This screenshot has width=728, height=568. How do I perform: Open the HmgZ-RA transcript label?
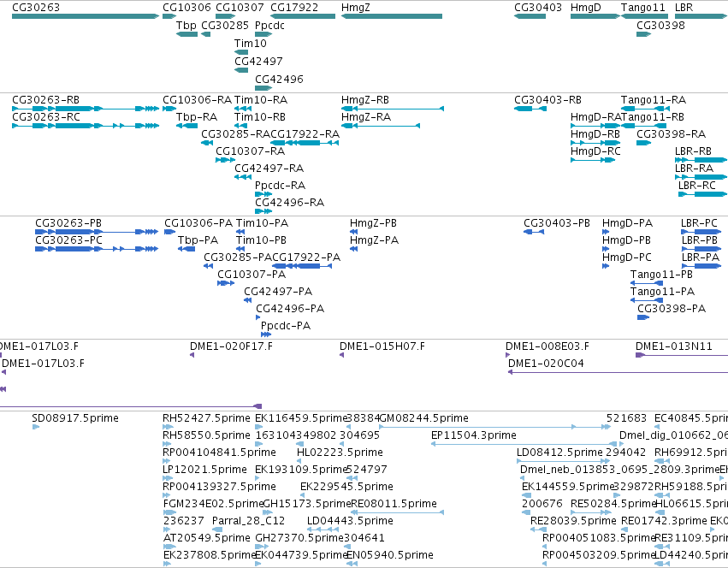(x=366, y=116)
